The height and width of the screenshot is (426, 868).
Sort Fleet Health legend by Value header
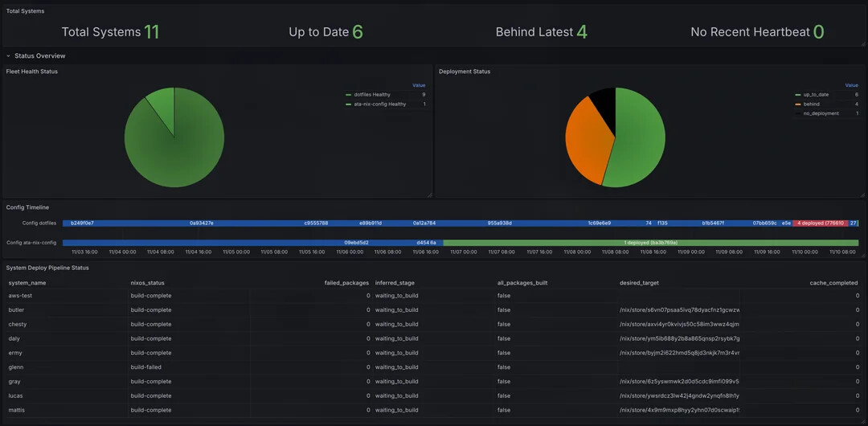(x=419, y=85)
